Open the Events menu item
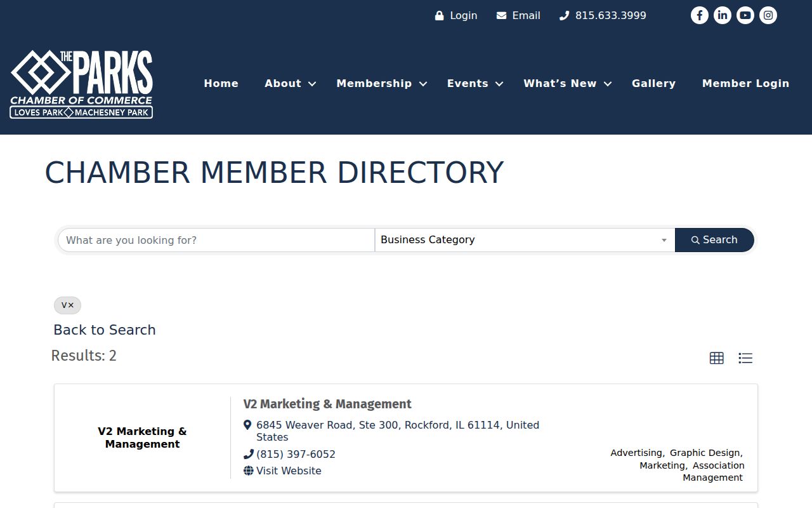 (x=468, y=83)
